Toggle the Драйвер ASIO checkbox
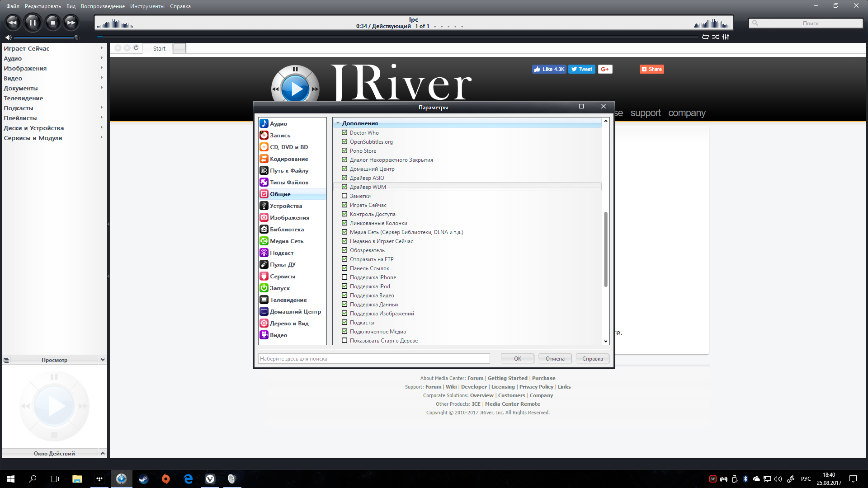The height and width of the screenshot is (488, 868). click(x=344, y=178)
